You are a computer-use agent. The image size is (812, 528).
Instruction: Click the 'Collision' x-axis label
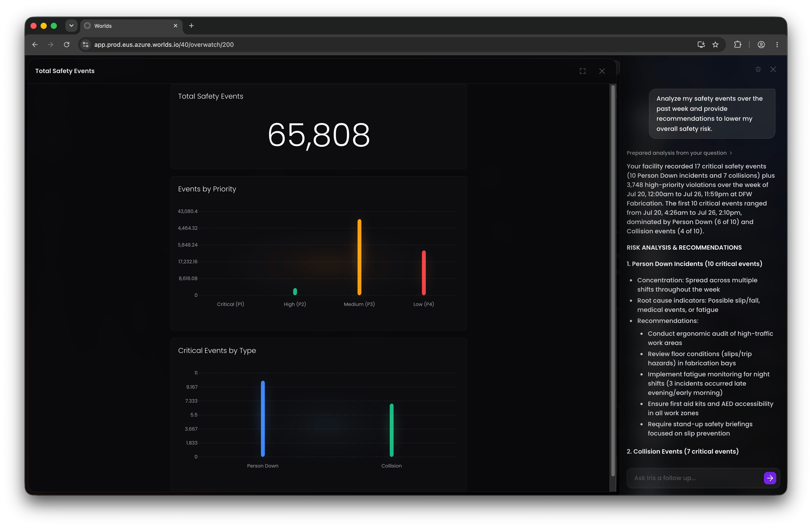tap(392, 466)
